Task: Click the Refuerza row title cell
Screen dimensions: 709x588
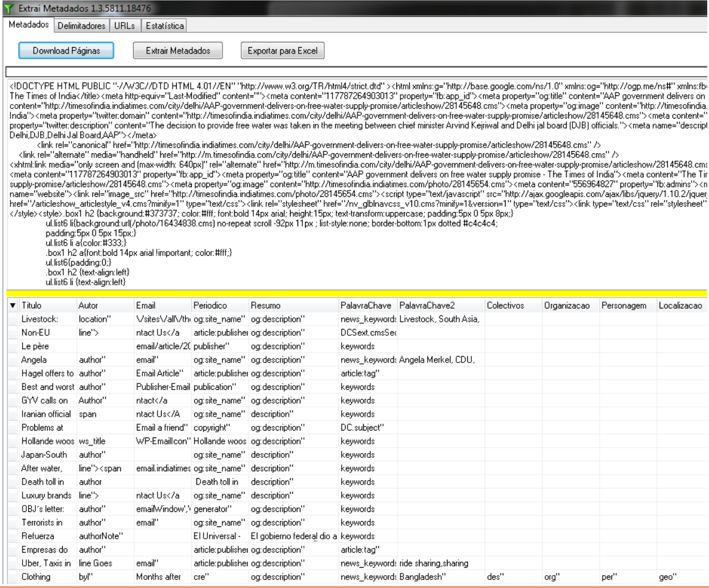Action: [48, 536]
